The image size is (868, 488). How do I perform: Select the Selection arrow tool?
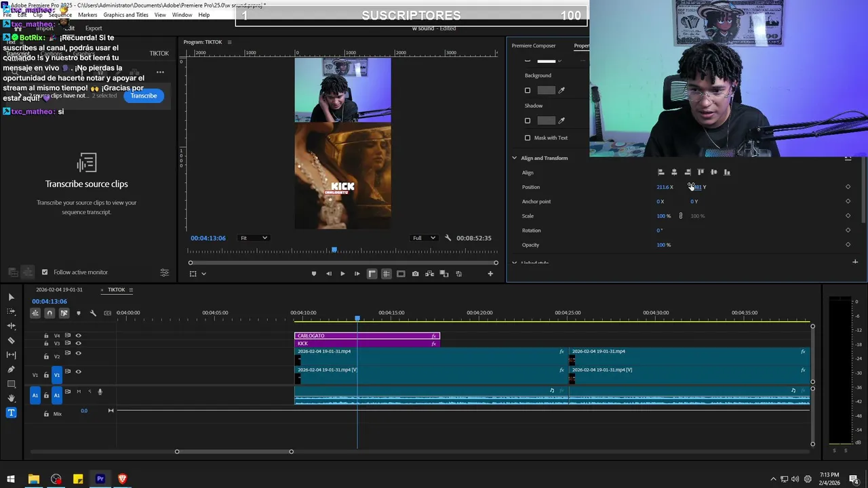tap(11, 297)
